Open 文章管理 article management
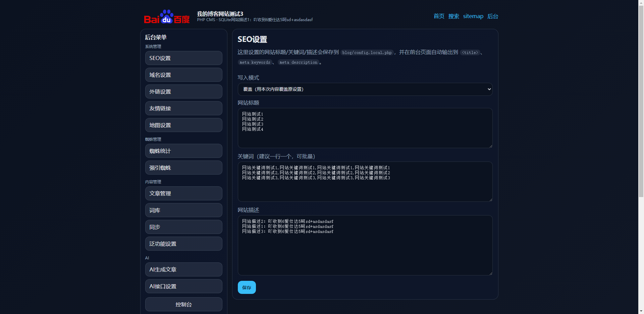 pyautogui.click(x=183, y=193)
